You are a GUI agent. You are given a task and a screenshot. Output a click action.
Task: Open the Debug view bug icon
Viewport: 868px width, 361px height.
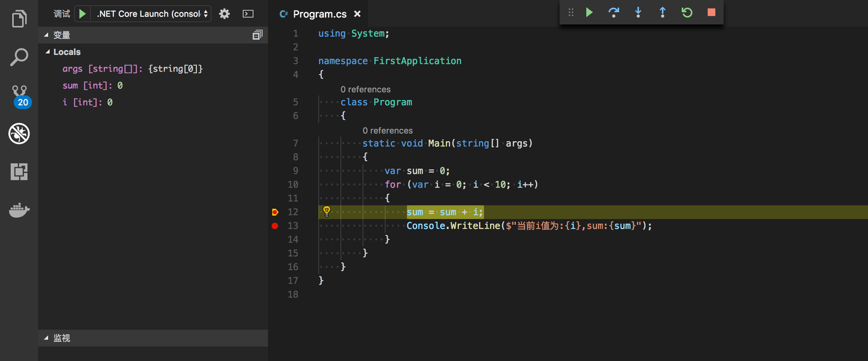[x=19, y=134]
